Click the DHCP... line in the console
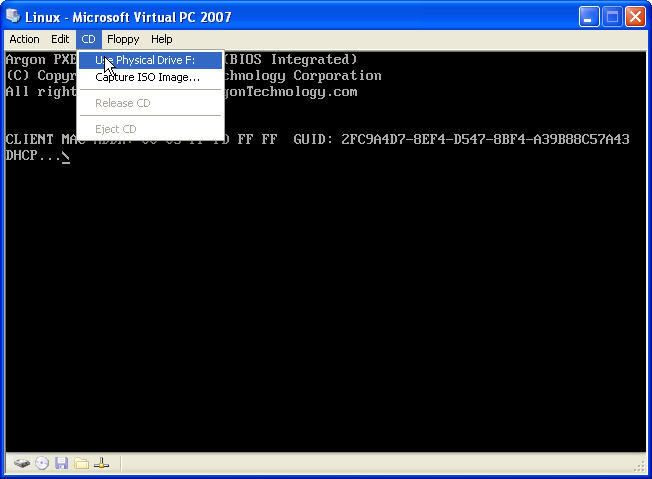 click(x=37, y=156)
